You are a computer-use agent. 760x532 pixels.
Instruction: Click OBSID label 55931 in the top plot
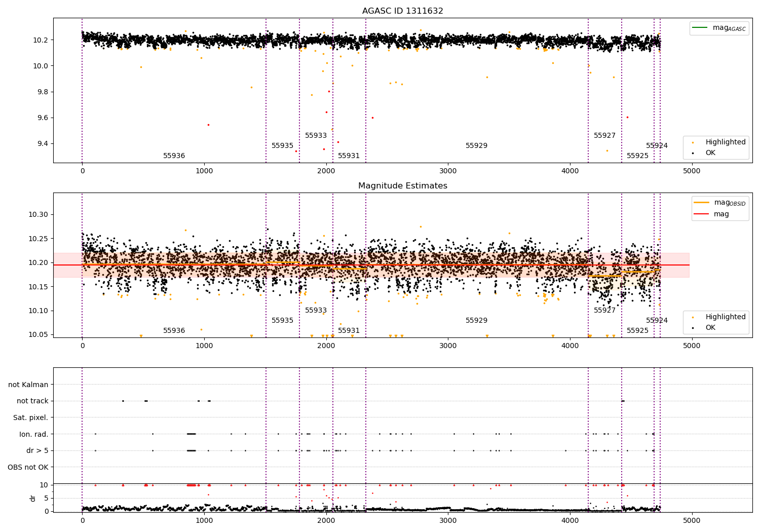point(349,156)
